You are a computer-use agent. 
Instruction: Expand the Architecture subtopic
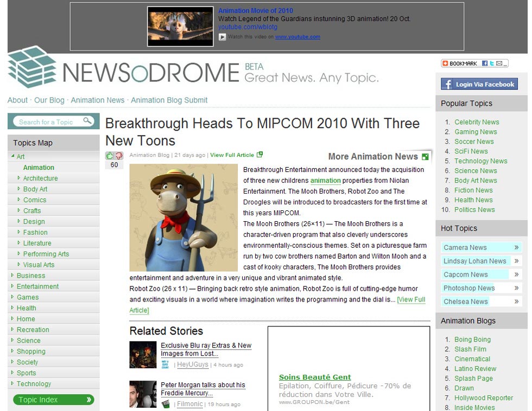click(x=19, y=178)
